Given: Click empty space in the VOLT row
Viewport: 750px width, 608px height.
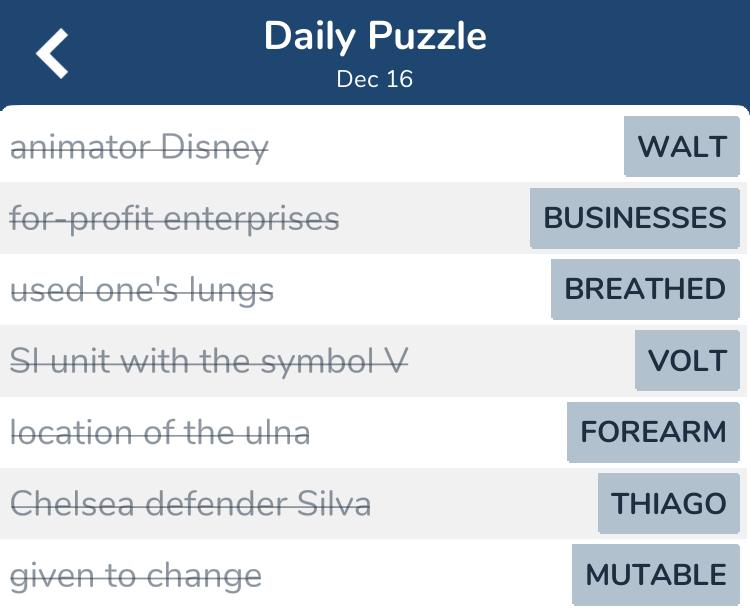Looking at the screenshot, I should (521, 361).
